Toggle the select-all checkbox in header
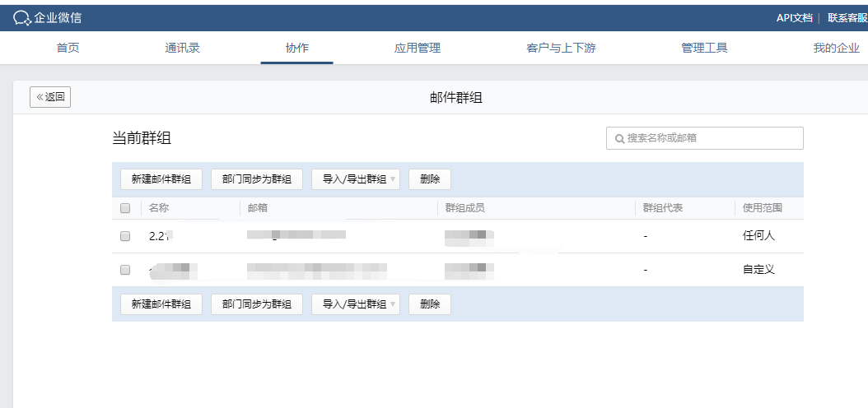 (125, 208)
